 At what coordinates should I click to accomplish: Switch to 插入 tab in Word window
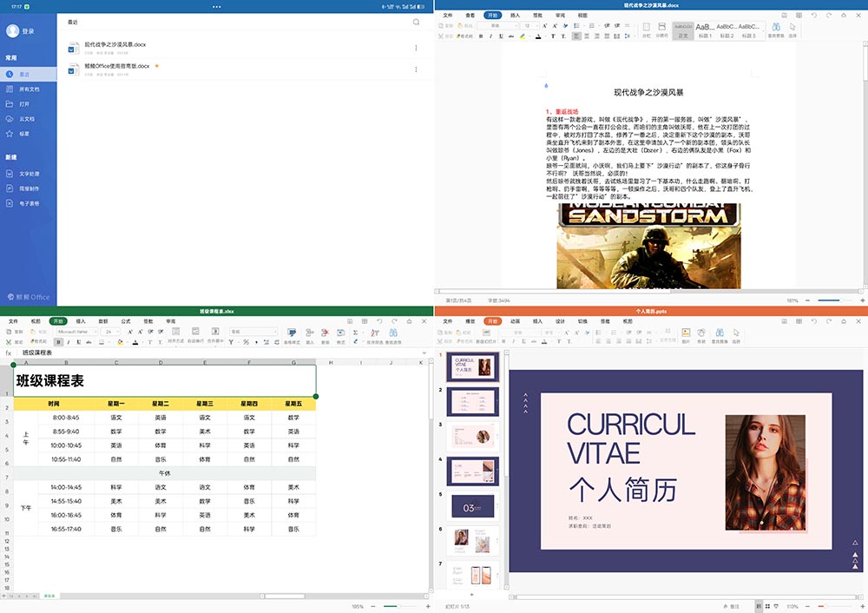pyautogui.click(x=515, y=15)
